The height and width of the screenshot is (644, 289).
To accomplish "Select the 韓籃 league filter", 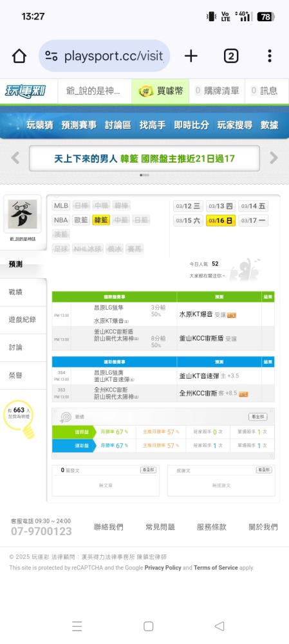I will [x=101, y=220].
